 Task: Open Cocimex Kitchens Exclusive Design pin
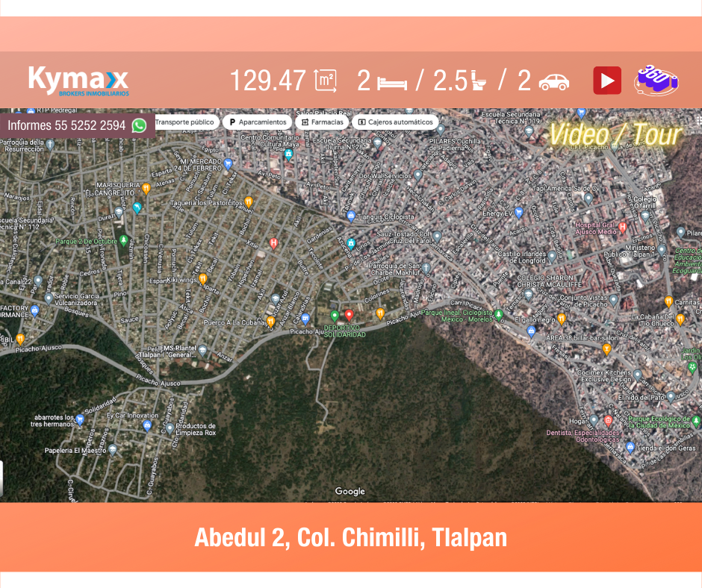click(x=638, y=375)
